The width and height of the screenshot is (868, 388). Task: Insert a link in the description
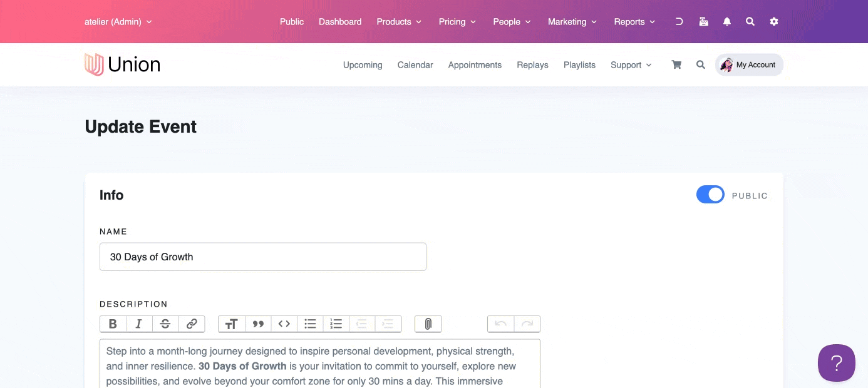(x=192, y=324)
